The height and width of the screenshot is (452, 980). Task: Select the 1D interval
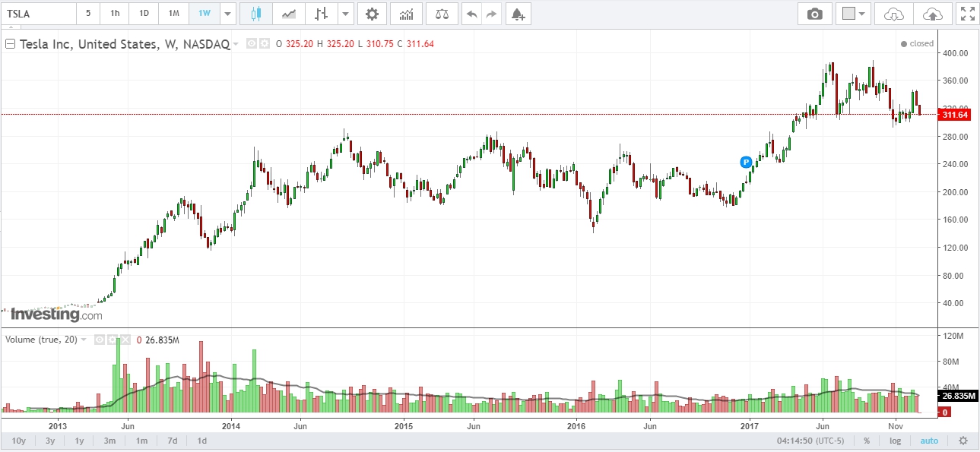(x=144, y=14)
